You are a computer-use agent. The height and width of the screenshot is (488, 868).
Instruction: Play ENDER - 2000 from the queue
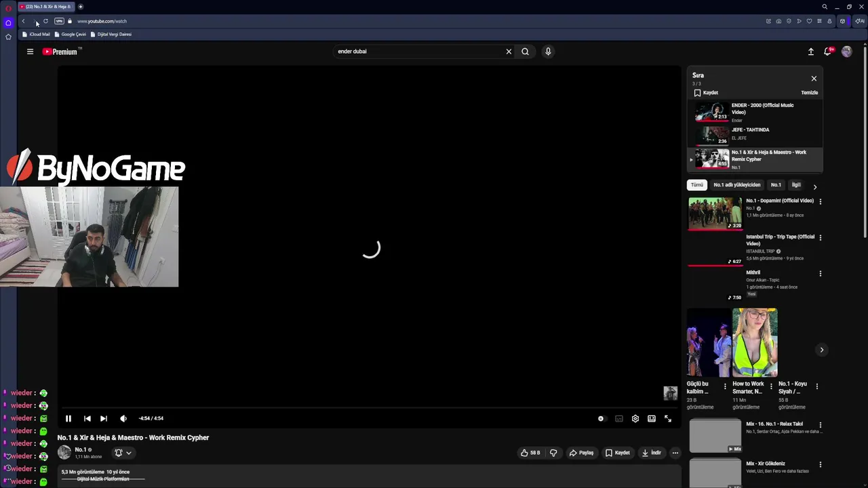(755, 113)
